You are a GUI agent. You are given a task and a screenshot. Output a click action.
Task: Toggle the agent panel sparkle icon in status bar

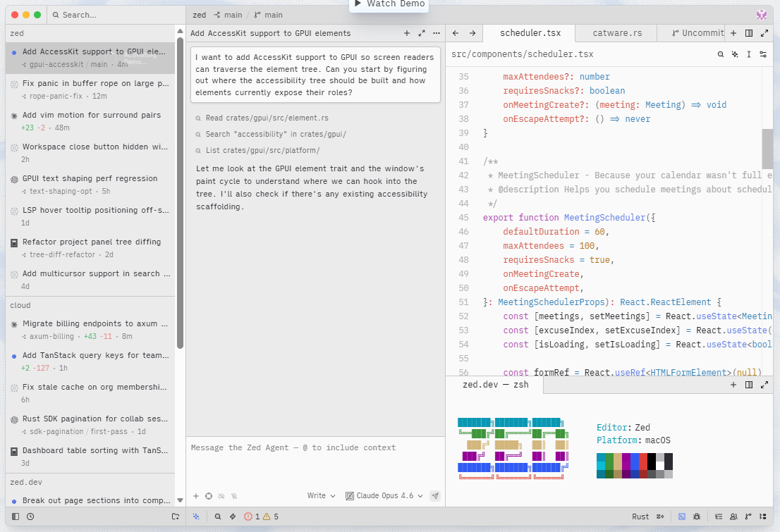click(x=196, y=516)
